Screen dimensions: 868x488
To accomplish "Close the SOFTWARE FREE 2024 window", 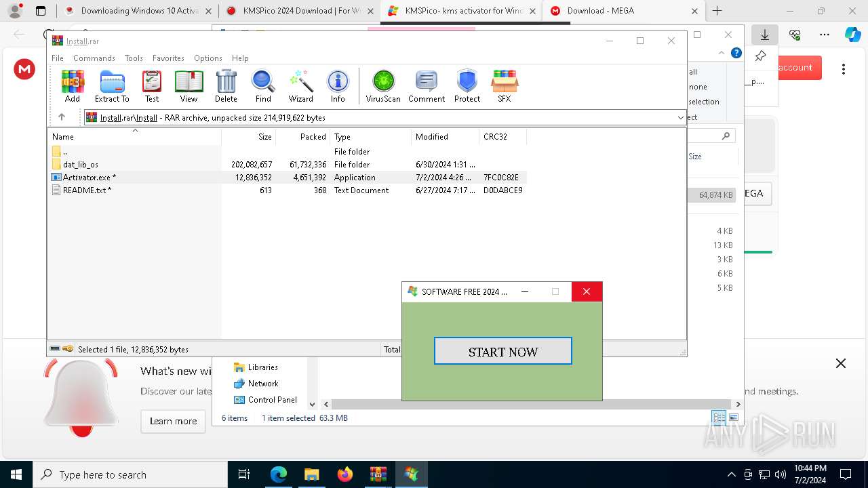I will (587, 291).
